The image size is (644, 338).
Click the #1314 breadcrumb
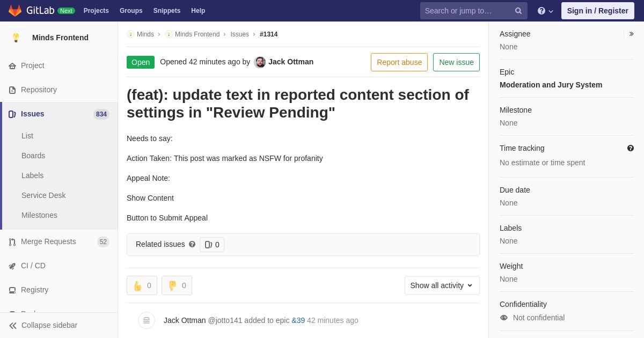pos(269,34)
